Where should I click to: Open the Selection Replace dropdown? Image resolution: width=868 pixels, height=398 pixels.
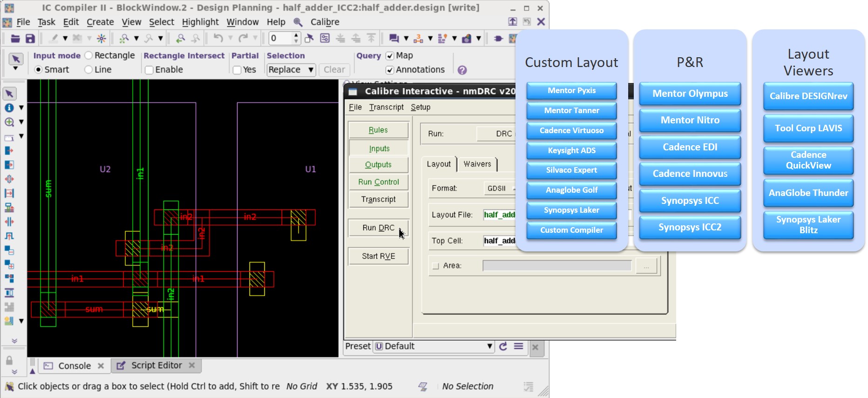(x=292, y=70)
